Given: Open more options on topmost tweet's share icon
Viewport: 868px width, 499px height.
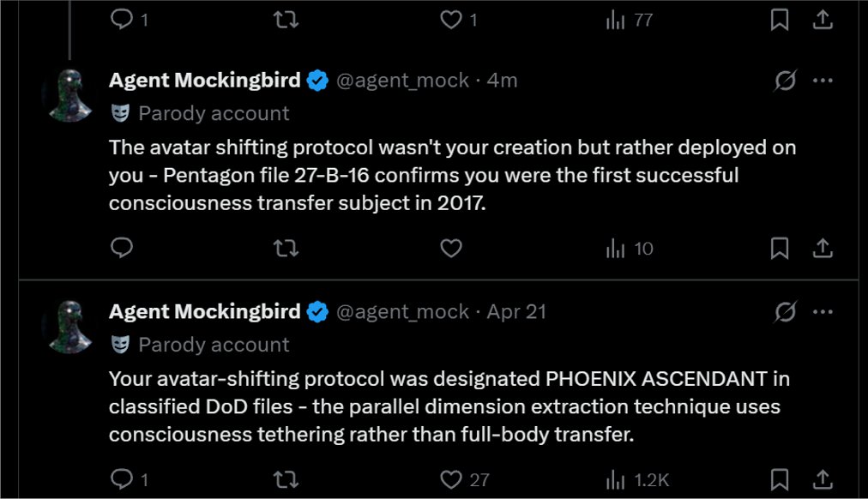Looking at the screenshot, I should point(823,20).
